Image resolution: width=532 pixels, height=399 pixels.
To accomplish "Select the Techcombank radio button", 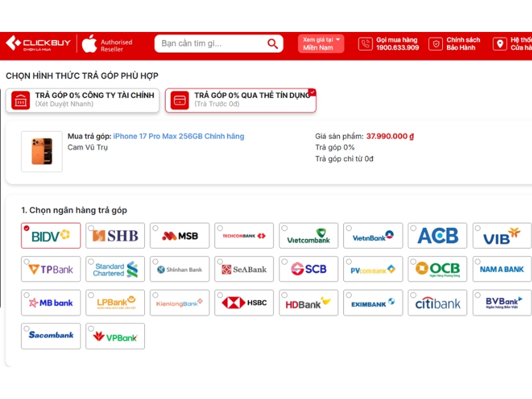I will [x=220, y=228].
